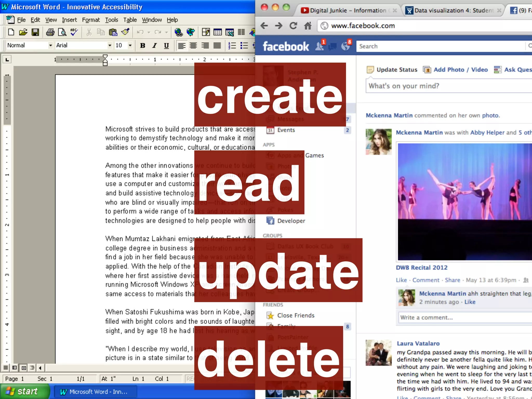532x399 pixels.
Task: Open the Arial font dropdown
Action: pyautogui.click(x=110, y=45)
